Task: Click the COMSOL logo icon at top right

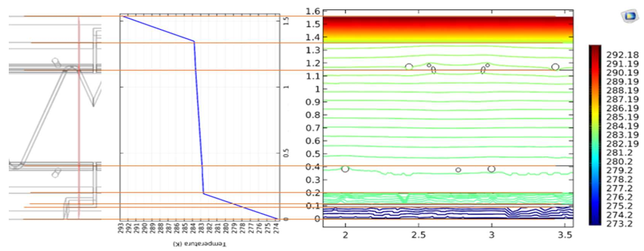Action: (x=630, y=16)
